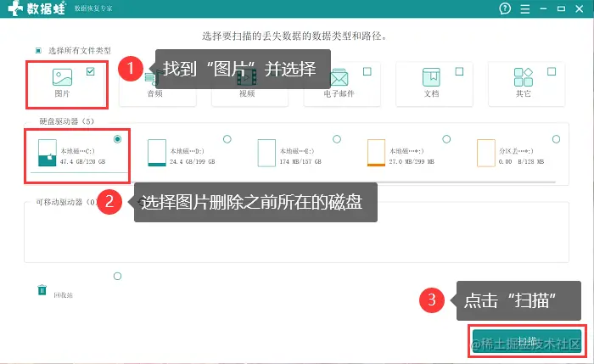
Task: Click the 回收站 recycle bin icon
Action: (x=42, y=290)
